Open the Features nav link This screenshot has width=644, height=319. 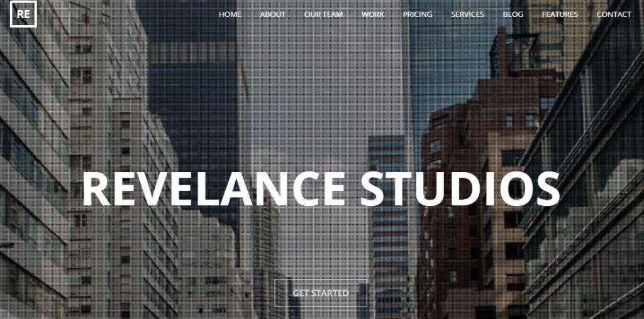pyautogui.click(x=560, y=14)
